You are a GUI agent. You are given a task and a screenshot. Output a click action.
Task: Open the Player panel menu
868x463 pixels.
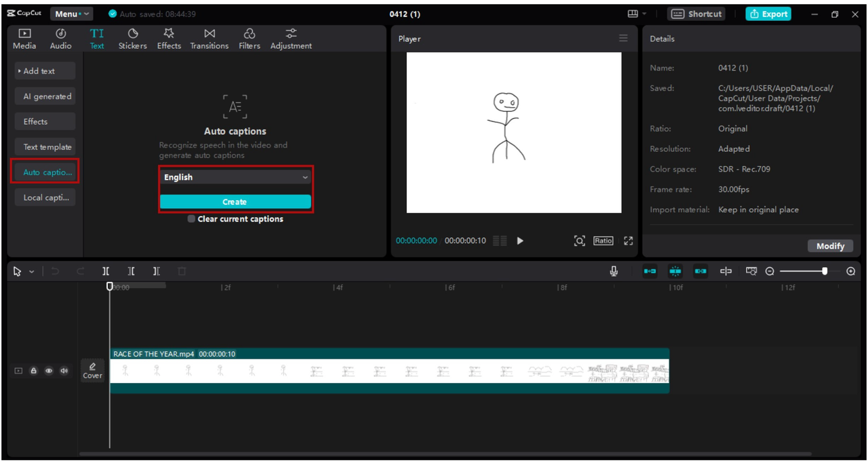623,39
